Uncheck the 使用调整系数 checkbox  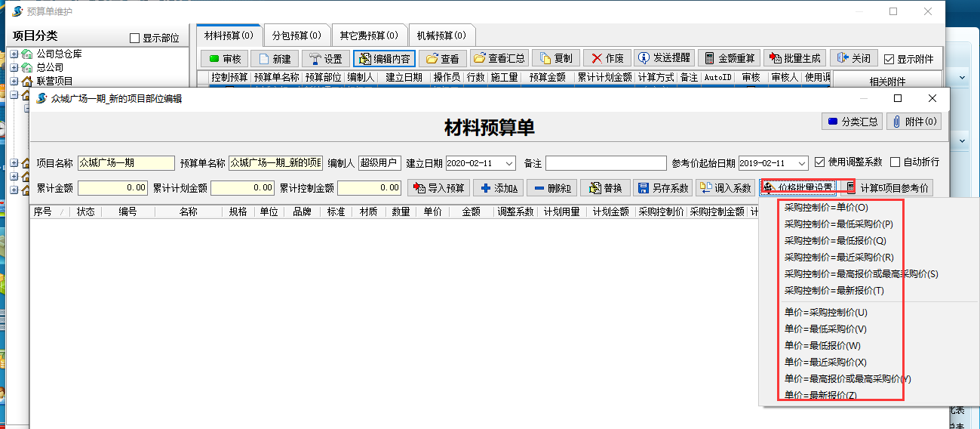pyautogui.click(x=820, y=162)
